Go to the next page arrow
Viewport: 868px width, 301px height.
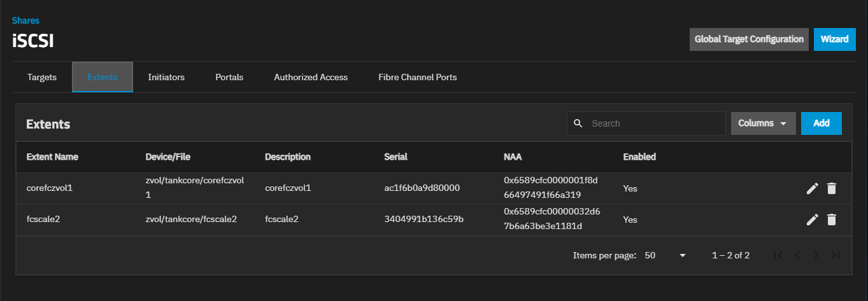[816, 255]
